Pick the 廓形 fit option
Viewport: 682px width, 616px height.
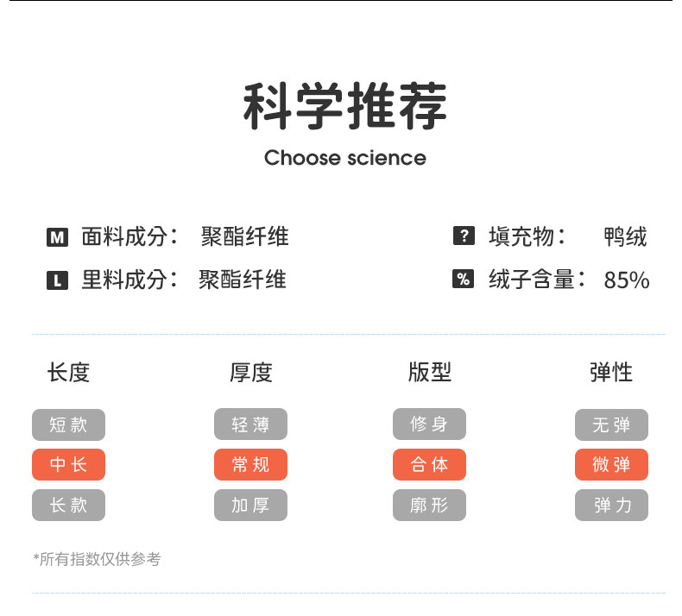[x=429, y=506]
